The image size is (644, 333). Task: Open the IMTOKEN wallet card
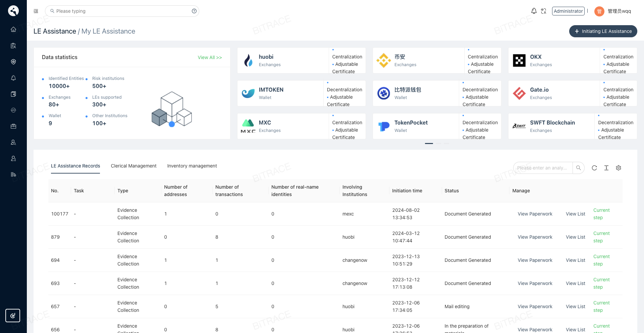(x=302, y=93)
